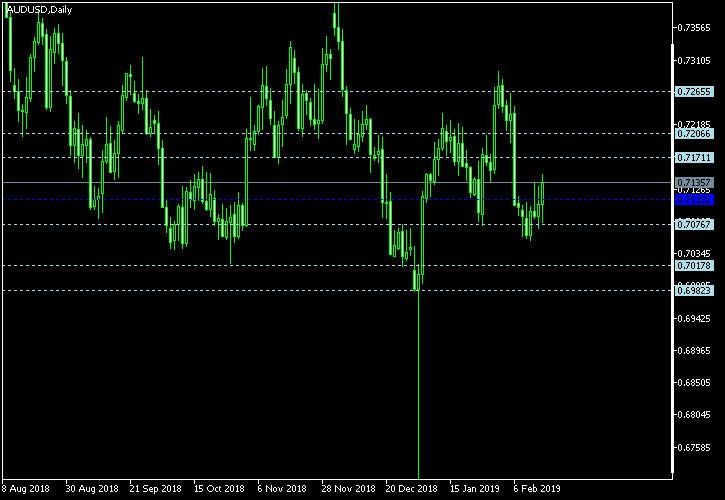Click the 0.68965 price scale value
The width and height of the screenshot is (725, 500).
tap(694, 351)
